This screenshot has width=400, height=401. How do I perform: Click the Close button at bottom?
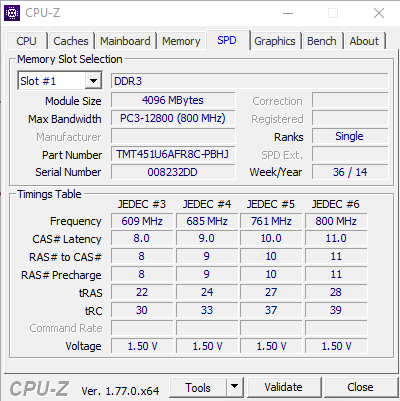(360, 387)
